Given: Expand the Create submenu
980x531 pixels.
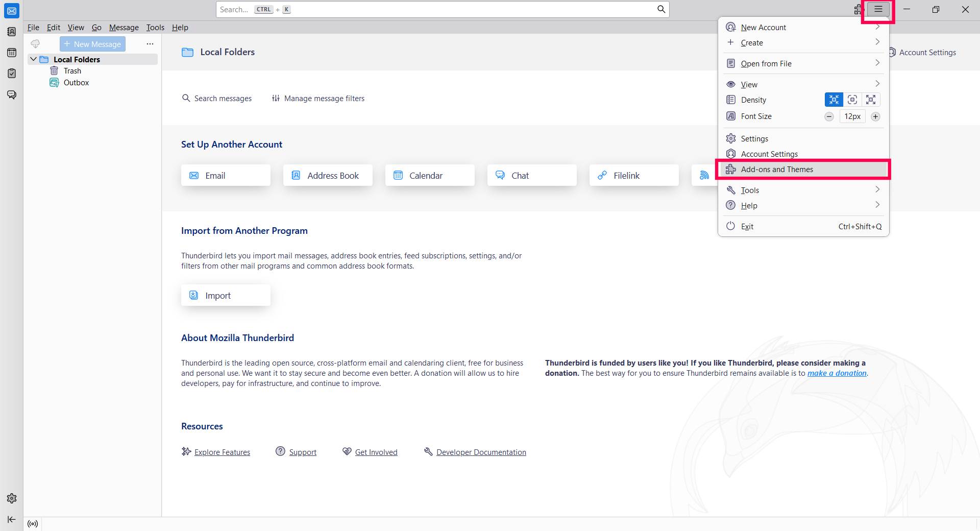Looking at the screenshot, I should click(x=803, y=42).
